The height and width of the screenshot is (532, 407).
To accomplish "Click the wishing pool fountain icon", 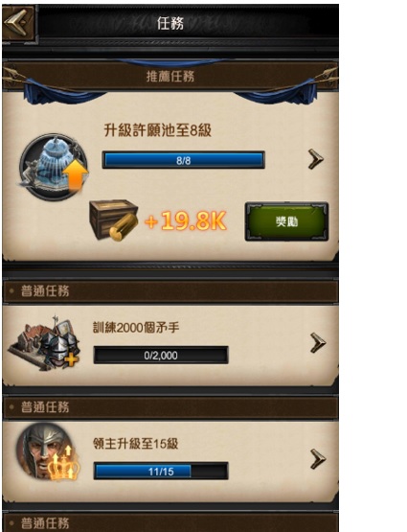I will point(54,167).
